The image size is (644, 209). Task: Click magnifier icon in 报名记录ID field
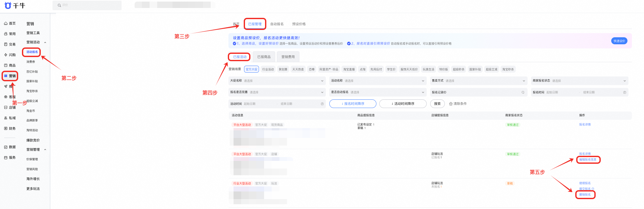pos(523,92)
